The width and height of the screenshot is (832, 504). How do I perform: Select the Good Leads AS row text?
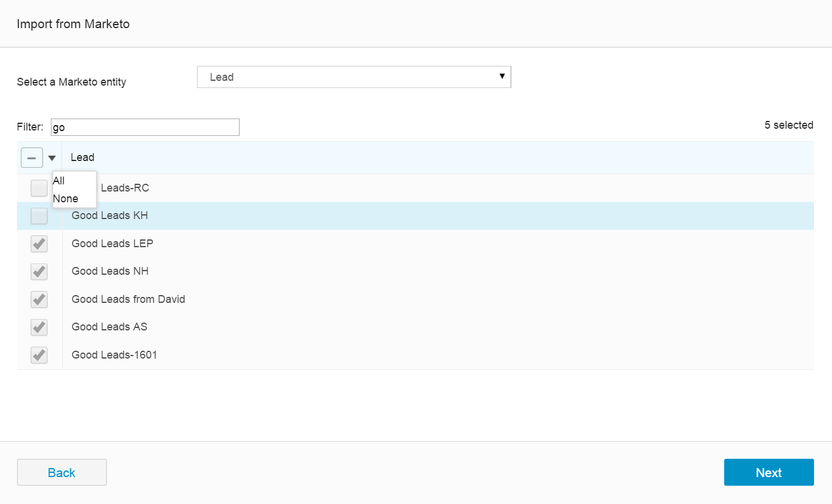(x=110, y=327)
